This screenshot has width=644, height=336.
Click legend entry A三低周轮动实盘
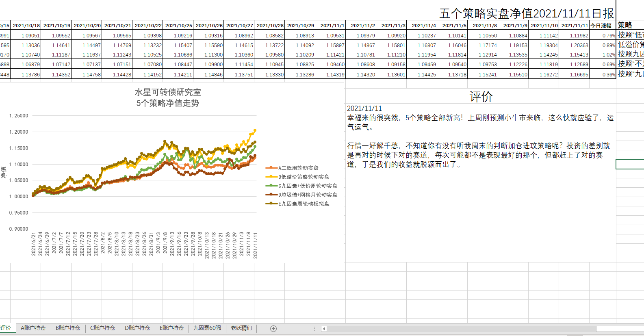click(298, 168)
